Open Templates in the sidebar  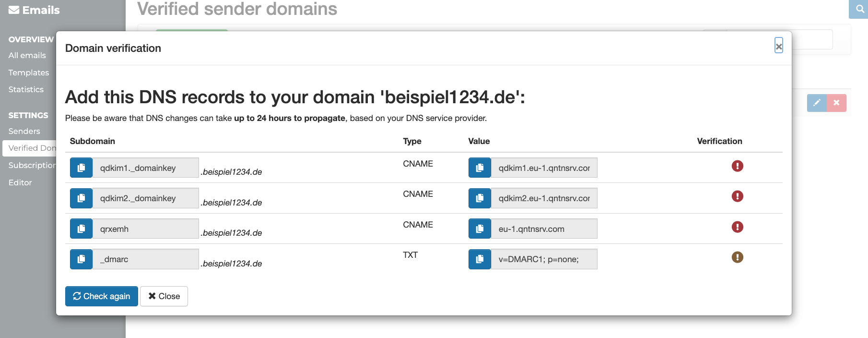[29, 72]
